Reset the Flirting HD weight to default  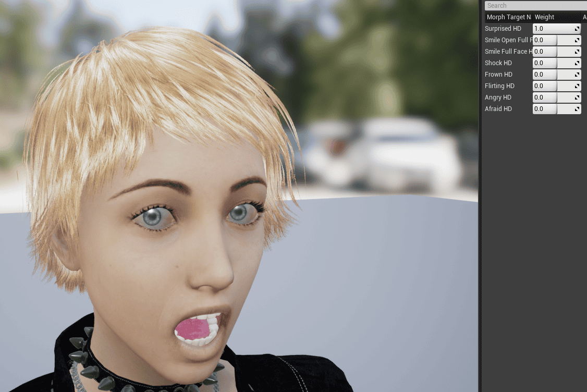pyautogui.click(x=577, y=86)
